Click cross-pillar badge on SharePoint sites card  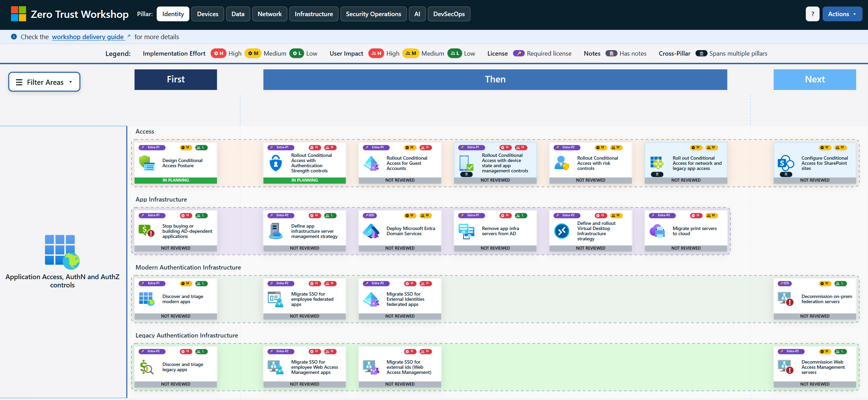click(786, 174)
